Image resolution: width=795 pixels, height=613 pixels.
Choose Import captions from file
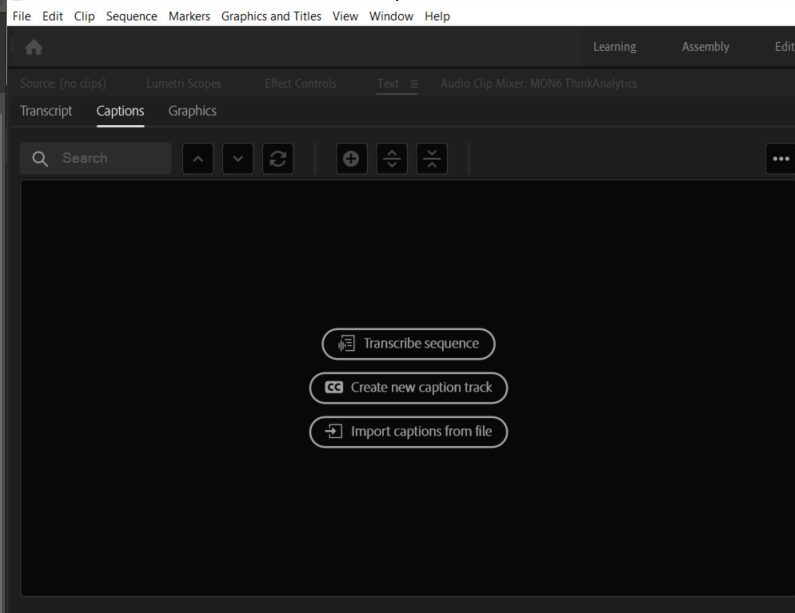408,432
